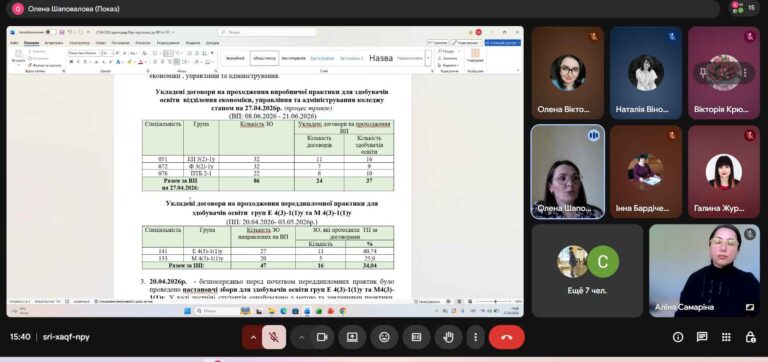Toggle AutoSave switch in Word title bar
This screenshot has height=362, width=768.
click(x=50, y=32)
